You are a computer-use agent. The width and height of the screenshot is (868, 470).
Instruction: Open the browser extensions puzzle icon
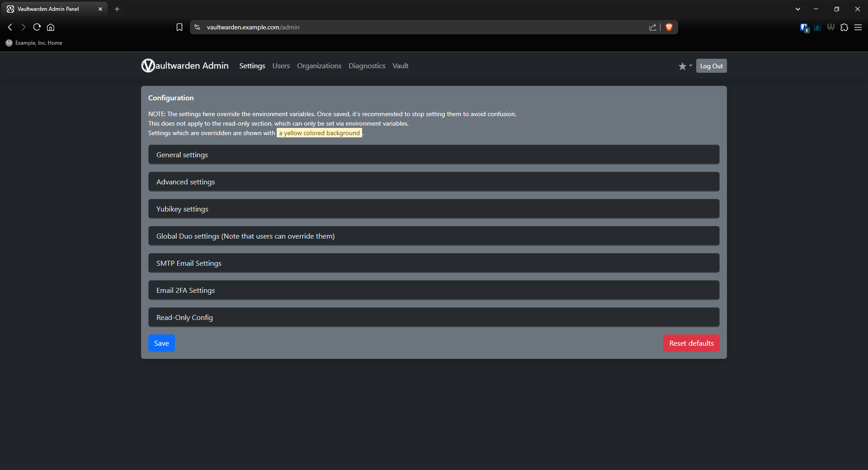click(844, 28)
